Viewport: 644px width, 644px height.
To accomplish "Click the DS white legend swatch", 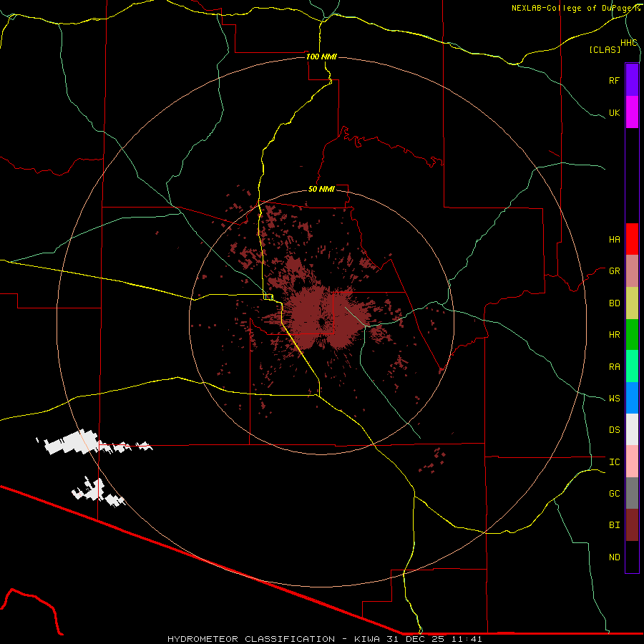I will pyautogui.click(x=632, y=429).
